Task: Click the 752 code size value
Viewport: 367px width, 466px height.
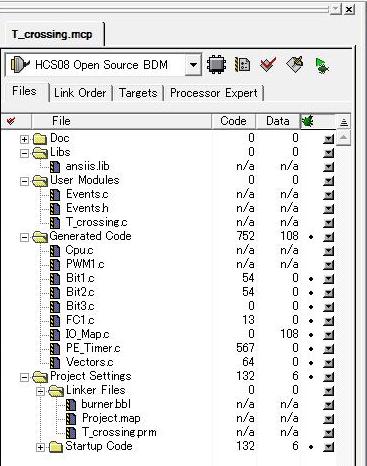Action: tap(245, 236)
